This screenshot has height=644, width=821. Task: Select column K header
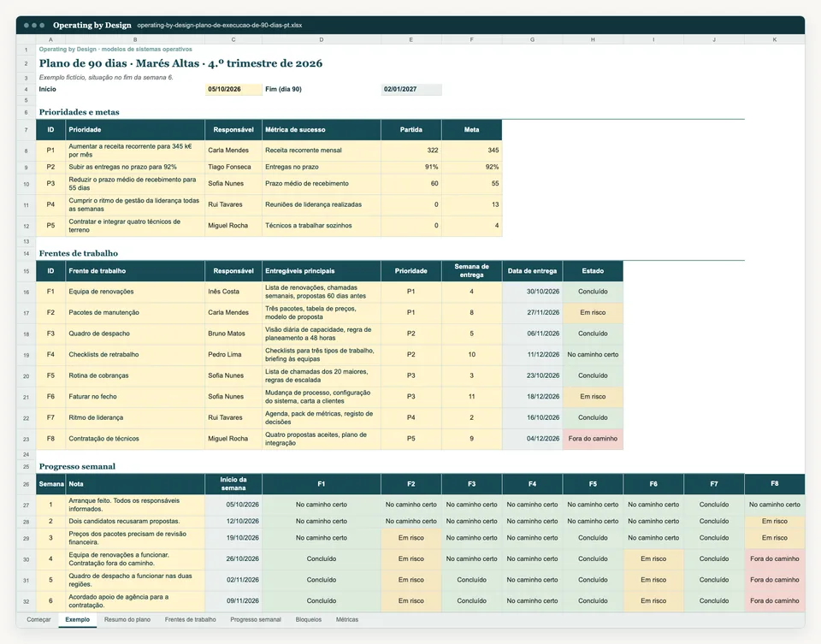[x=775, y=39]
